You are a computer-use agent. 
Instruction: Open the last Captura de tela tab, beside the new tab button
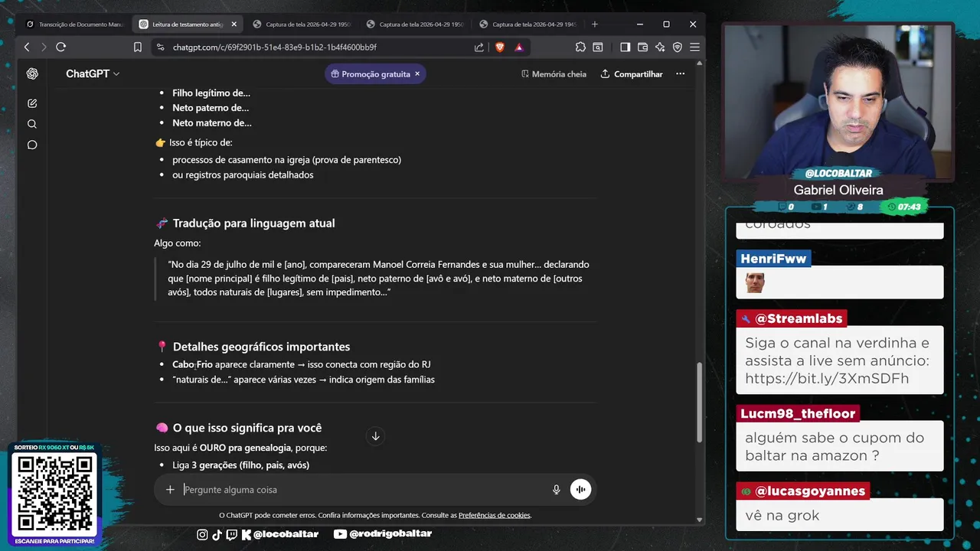point(528,24)
